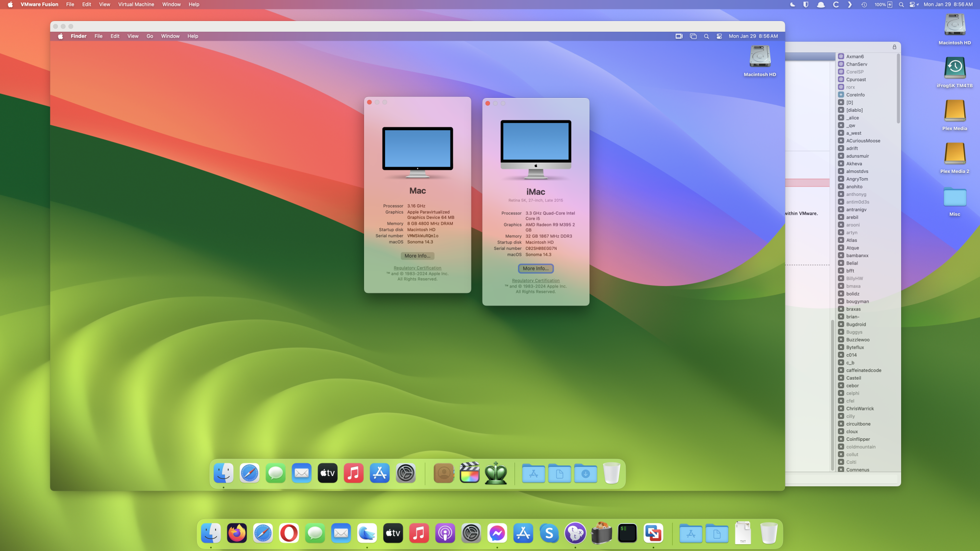
Task: Open the guest Finder's Go menu
Action: (149, 36)
